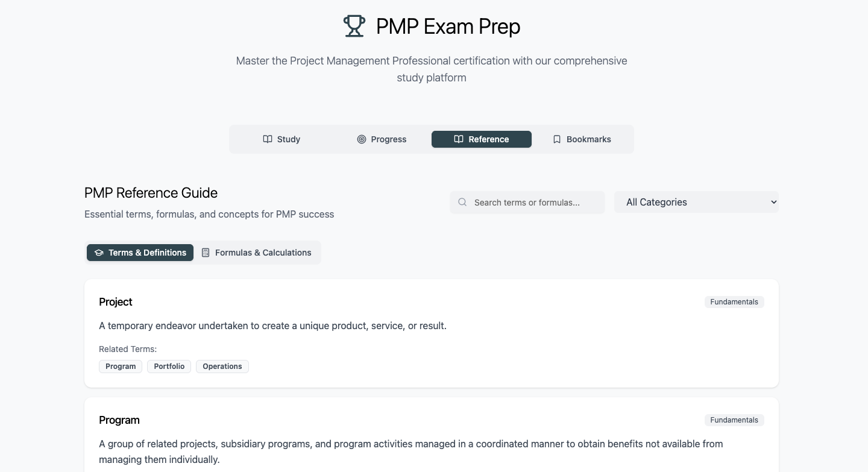Click the calculator Formulas icon
This screenshot has width=868, height=472.
(206, 253)
